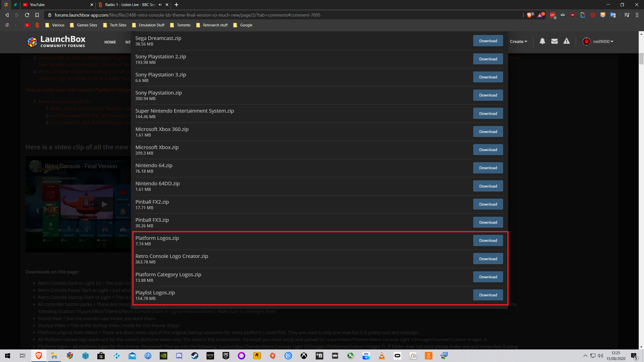Download Sony Playstation 3.zip
644x362 pixels.
coord(488,77)
